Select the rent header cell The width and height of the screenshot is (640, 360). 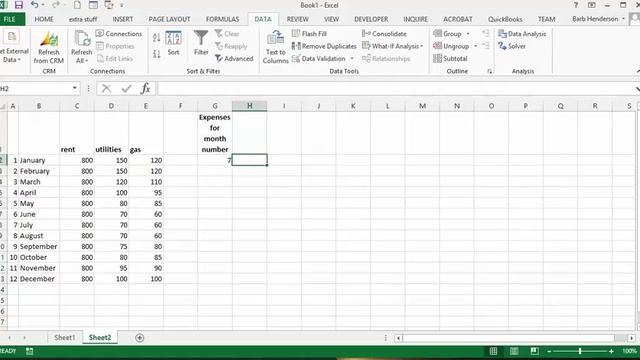77,133
